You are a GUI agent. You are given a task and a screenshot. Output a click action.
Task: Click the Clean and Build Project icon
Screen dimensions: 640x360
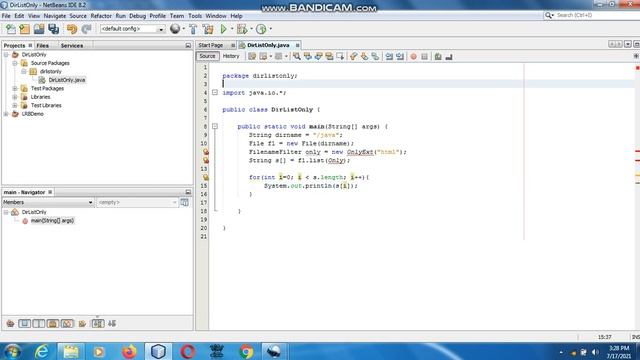pyautogui.click(x=208, y=29)
